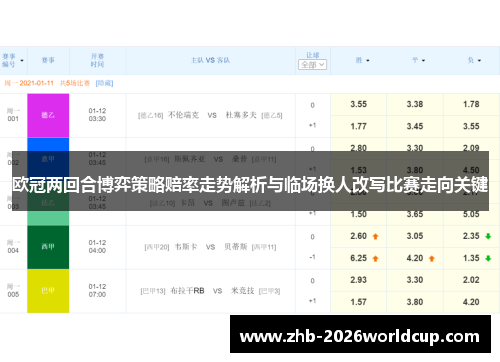Select draw odds 3.05
Screen dimensions: 500x362
coord(415,236)
